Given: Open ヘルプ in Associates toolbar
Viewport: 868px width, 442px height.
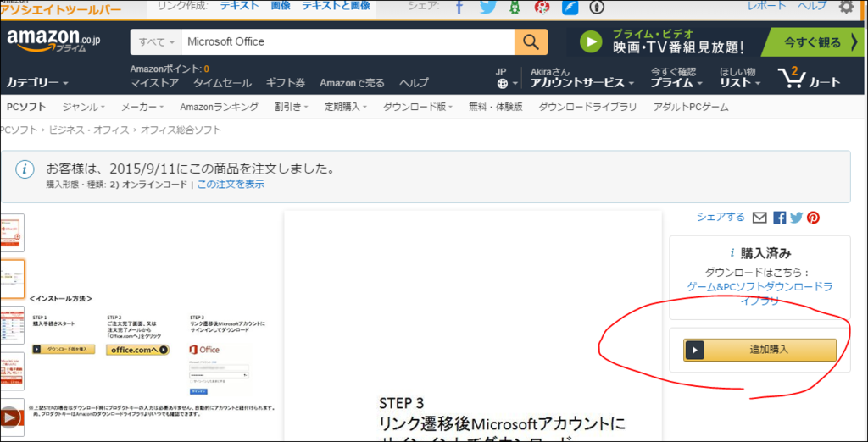Looking at the screenshot, I should 813,6.
